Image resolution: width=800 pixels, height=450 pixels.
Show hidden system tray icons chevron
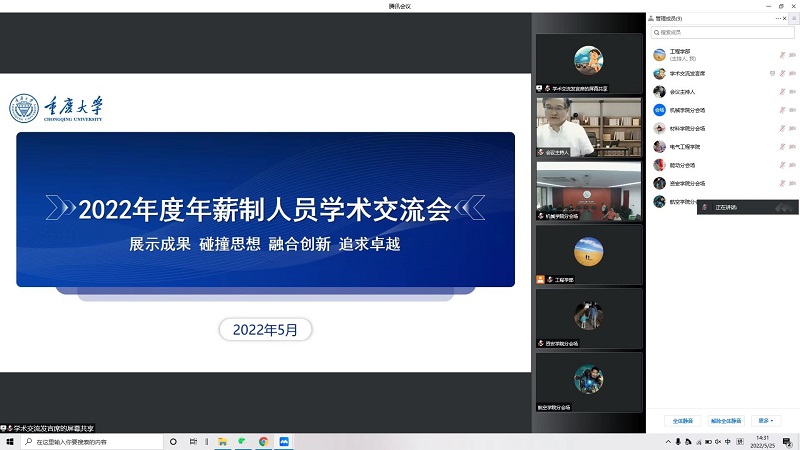[668, 442]
